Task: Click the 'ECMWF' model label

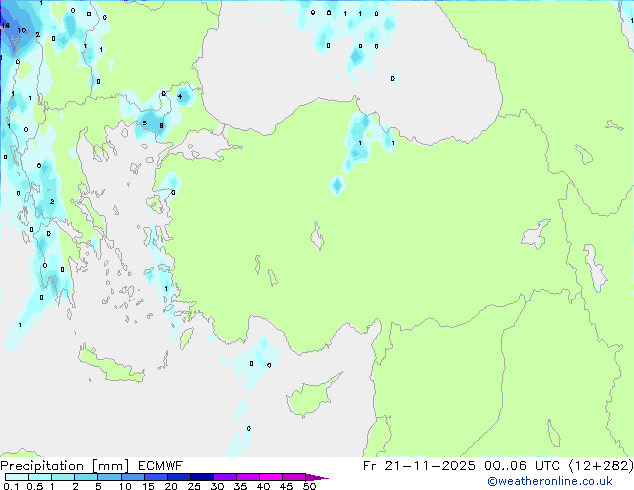Action: (161, 466)
